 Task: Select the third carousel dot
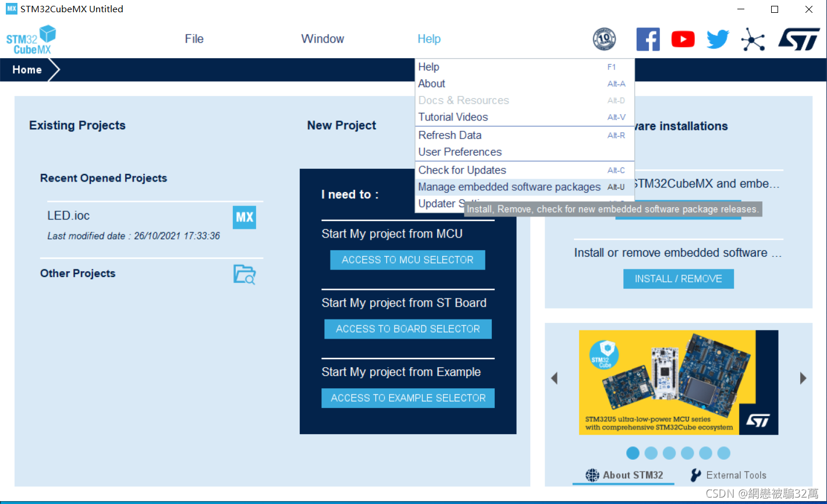669,453
